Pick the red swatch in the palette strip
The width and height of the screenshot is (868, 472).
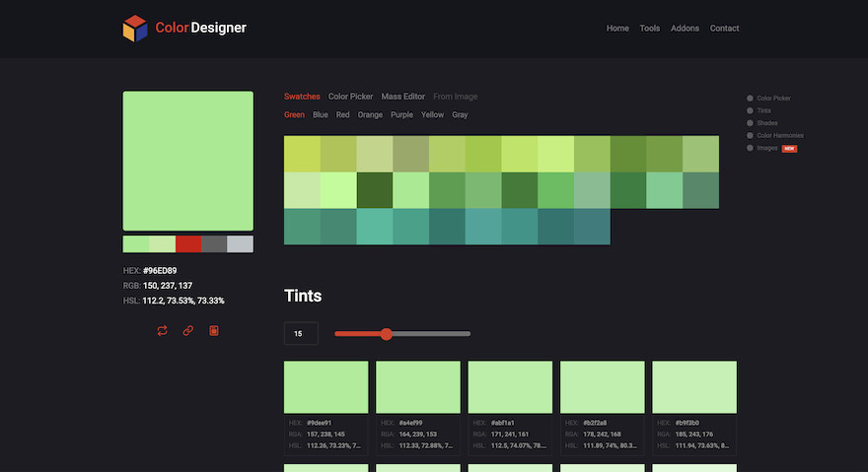click(x=187, y=244)
